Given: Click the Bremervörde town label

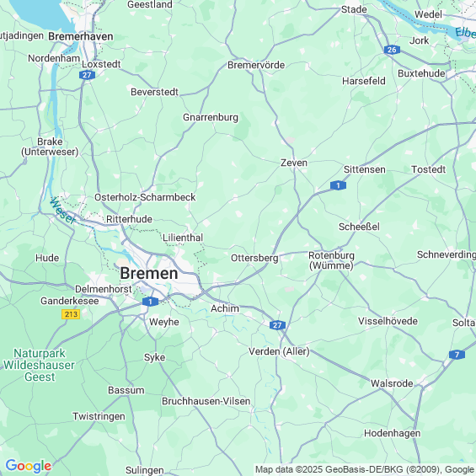Looking at the screenshot, I should coord(256,65).
